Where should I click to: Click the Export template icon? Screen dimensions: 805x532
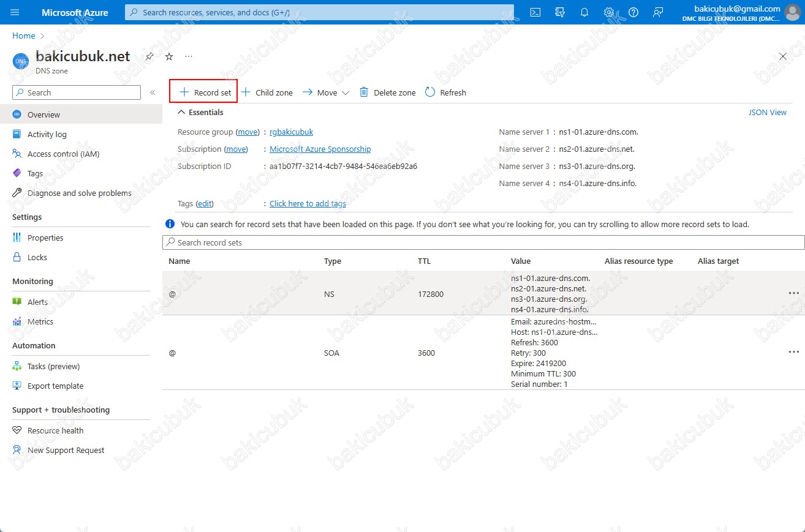(17, 386)
